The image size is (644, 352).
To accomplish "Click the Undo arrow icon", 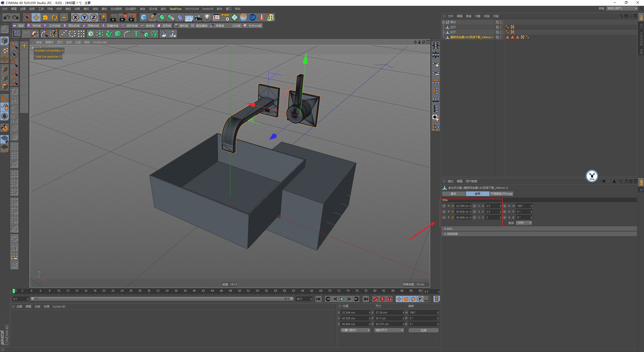I will coord(7,17).
